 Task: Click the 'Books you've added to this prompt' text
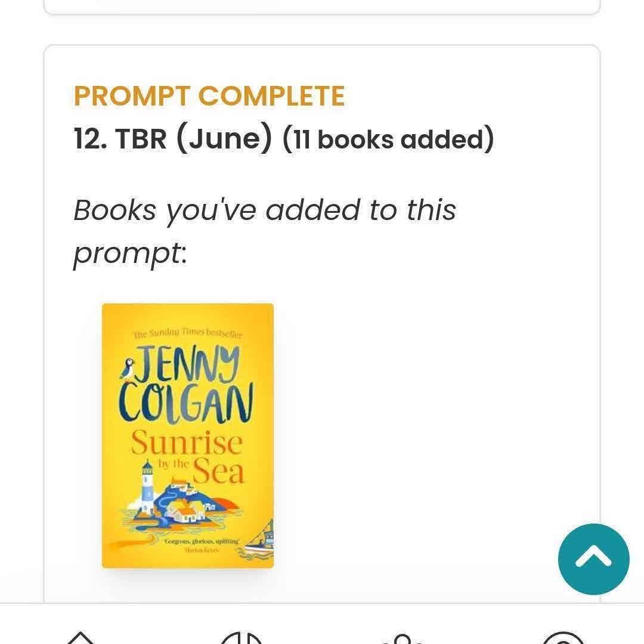coord(264,232)
